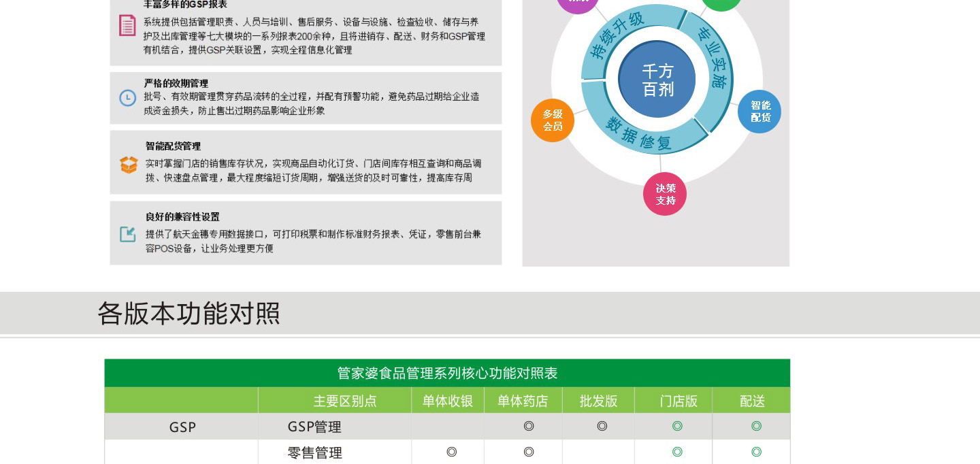Click the 智能配货管理 card heading
Screen dimensions: 980x464
[173, 146]
